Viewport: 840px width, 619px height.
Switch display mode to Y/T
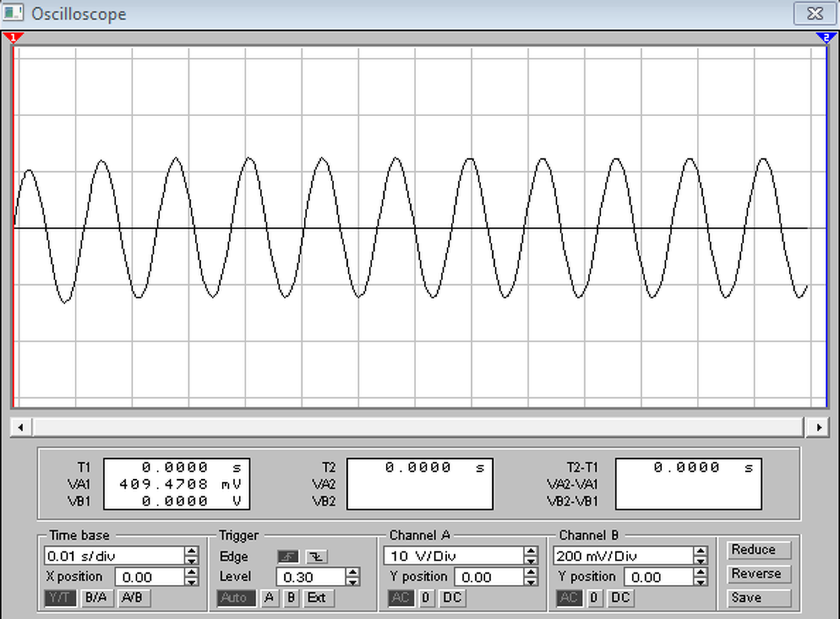(x=61, y=597)
